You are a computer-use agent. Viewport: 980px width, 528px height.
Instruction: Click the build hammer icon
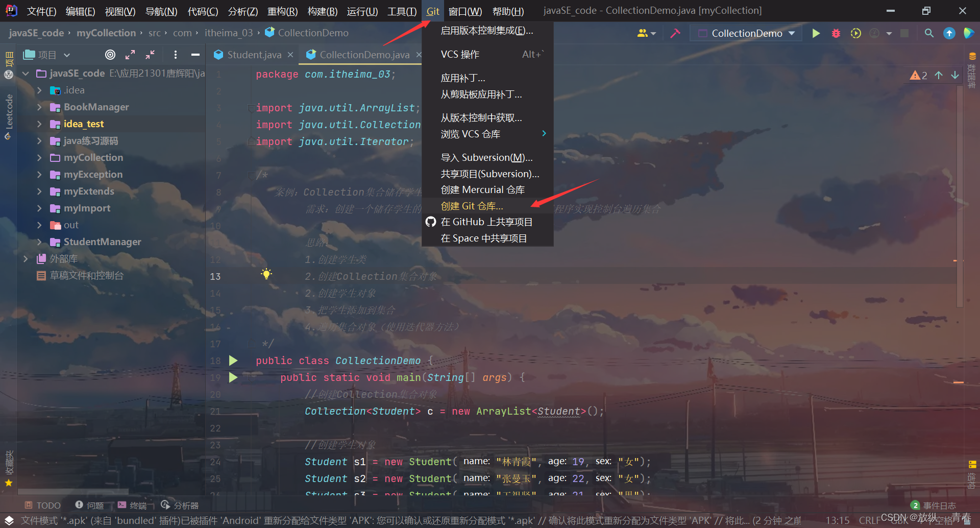tap(675, 33)
